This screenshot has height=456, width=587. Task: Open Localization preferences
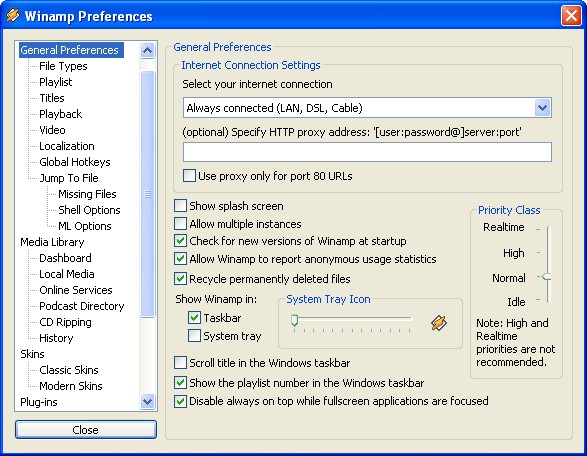pyautogui.click(x=67, y=146)
